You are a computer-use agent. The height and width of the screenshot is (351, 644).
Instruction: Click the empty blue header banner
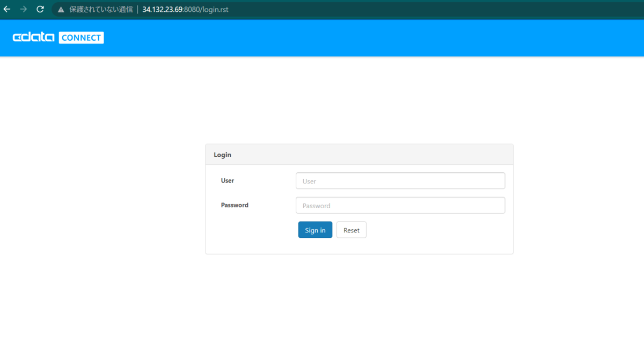pyautogui.click(x=376, y=38)
